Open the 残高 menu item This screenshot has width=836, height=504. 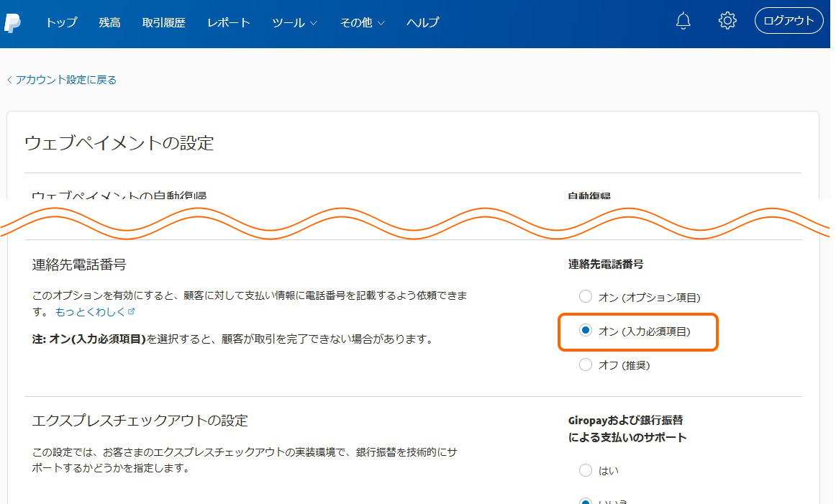pyautogui.click(x=109, y=22)
